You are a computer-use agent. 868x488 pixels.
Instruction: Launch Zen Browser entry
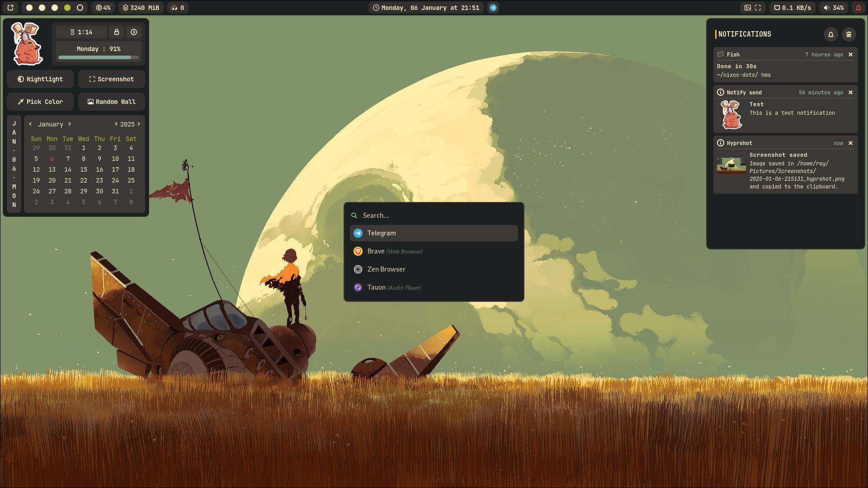tap(434, 269)
